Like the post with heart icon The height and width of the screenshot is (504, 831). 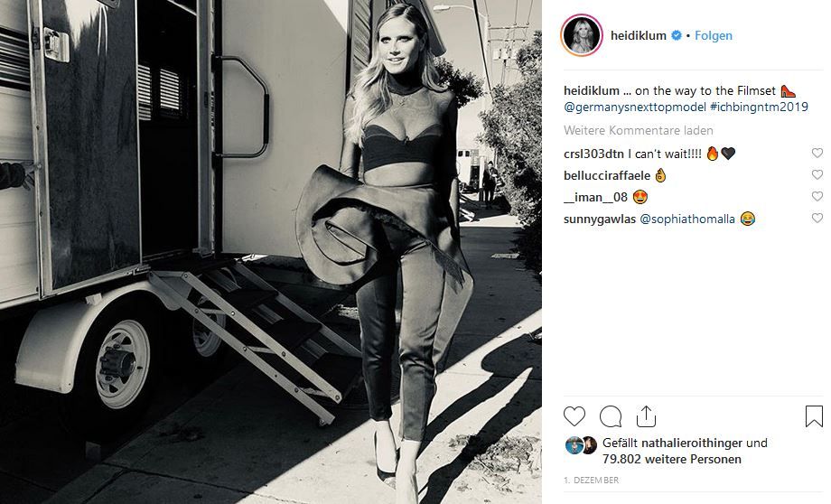coord(574,416)
